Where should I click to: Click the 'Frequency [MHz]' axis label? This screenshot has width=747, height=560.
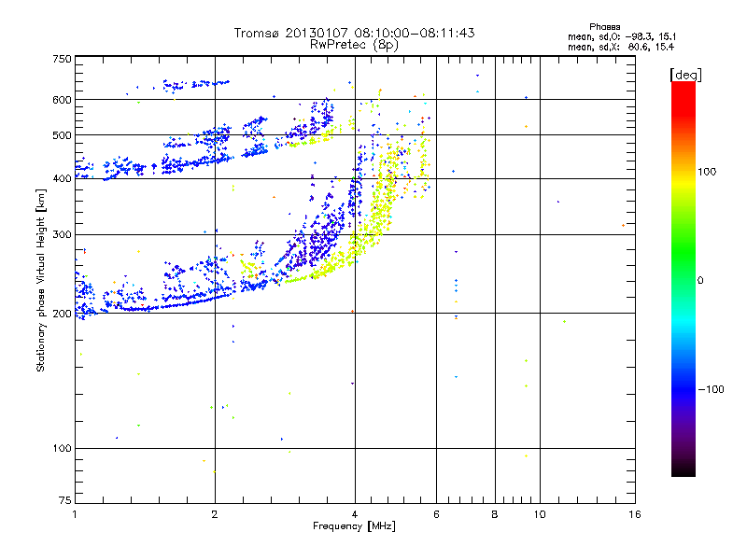(x=354, y=526)
